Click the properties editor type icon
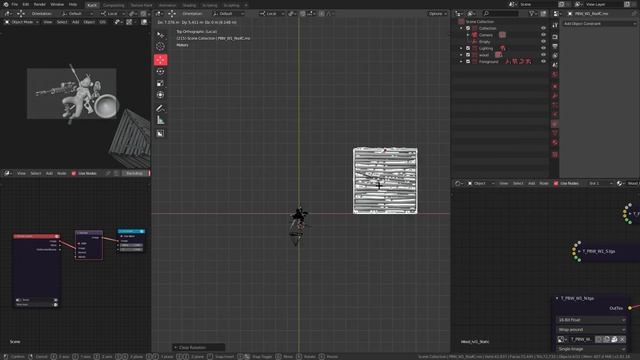This screenshot has width=640, height=360. (x=557, y=13)
